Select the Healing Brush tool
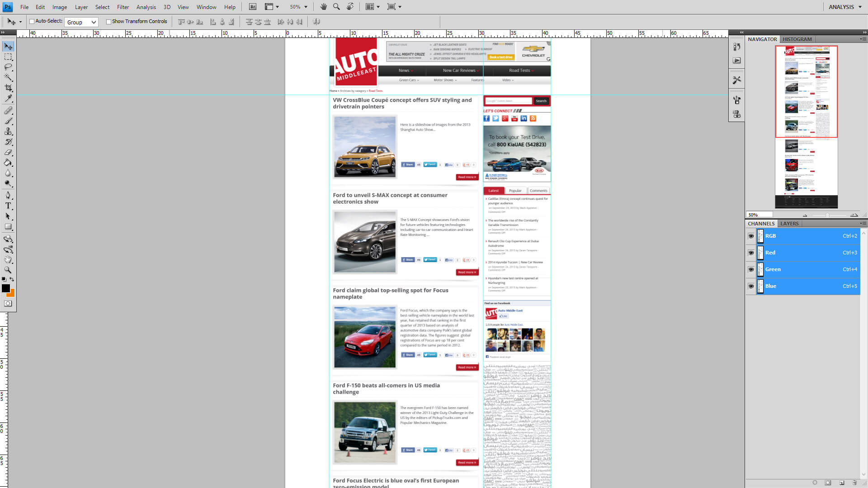Screen dimensions: 868x488 (x=8, y=111)
